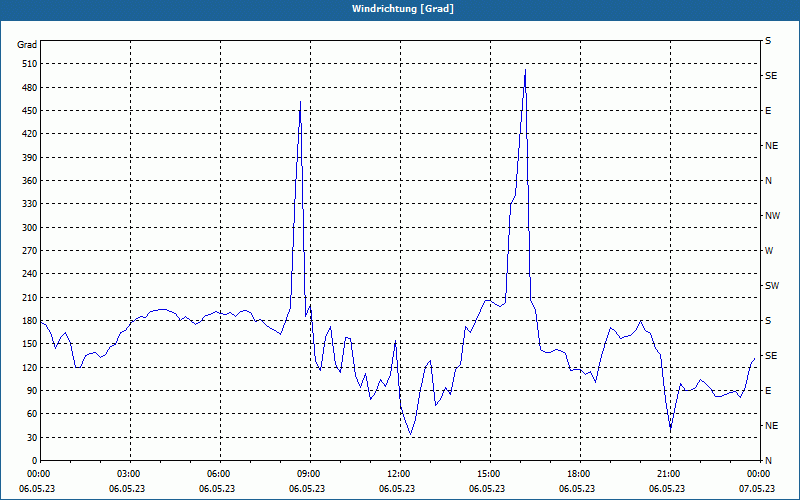Select the 240 y-axis value
Image resolution: width=800 pixels, height=500 pixels.
(x=30, y=274)
